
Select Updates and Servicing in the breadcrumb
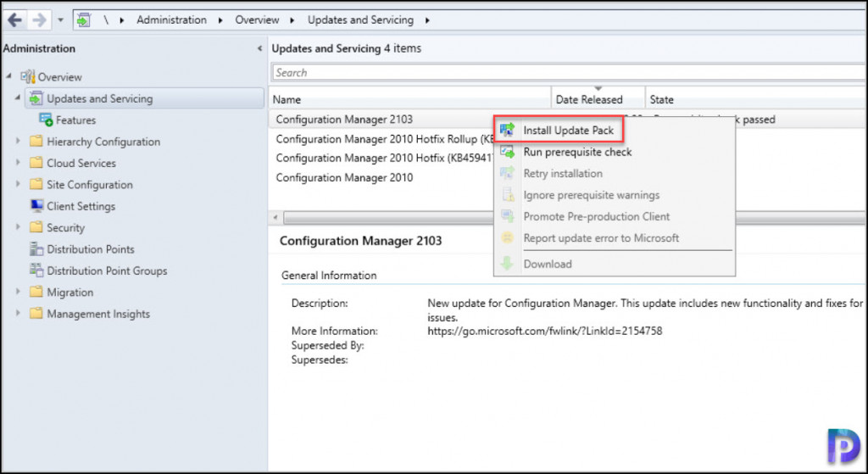click(x=360, y=20)
